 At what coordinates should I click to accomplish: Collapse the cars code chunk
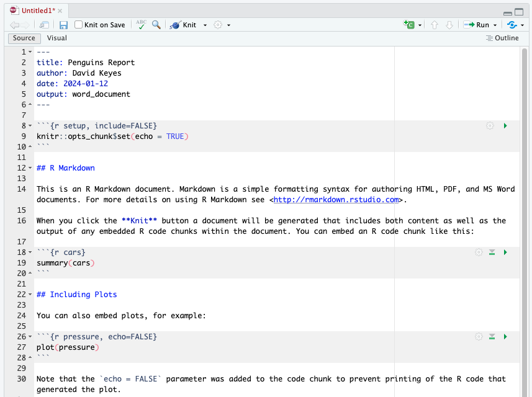click(x=30, y=252)
